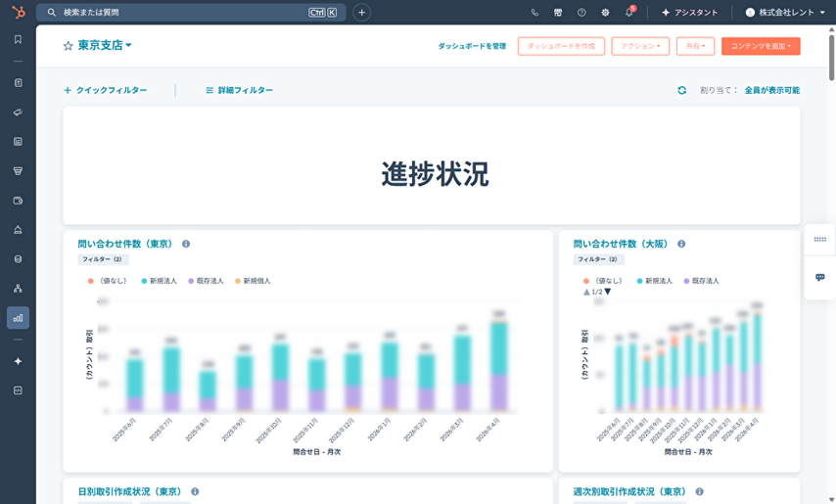Click info icon beside 問い合わせ件数（大阪）

pos(681,244)
